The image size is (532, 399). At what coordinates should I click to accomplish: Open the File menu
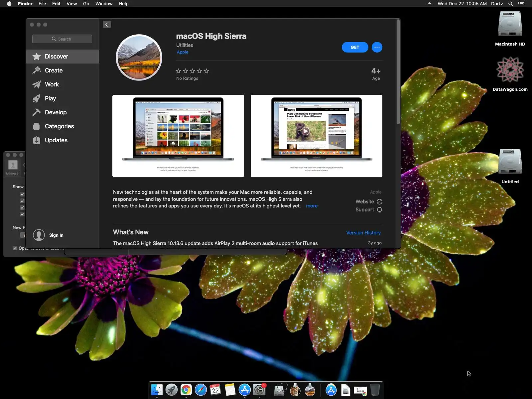[x=42, y=4]
